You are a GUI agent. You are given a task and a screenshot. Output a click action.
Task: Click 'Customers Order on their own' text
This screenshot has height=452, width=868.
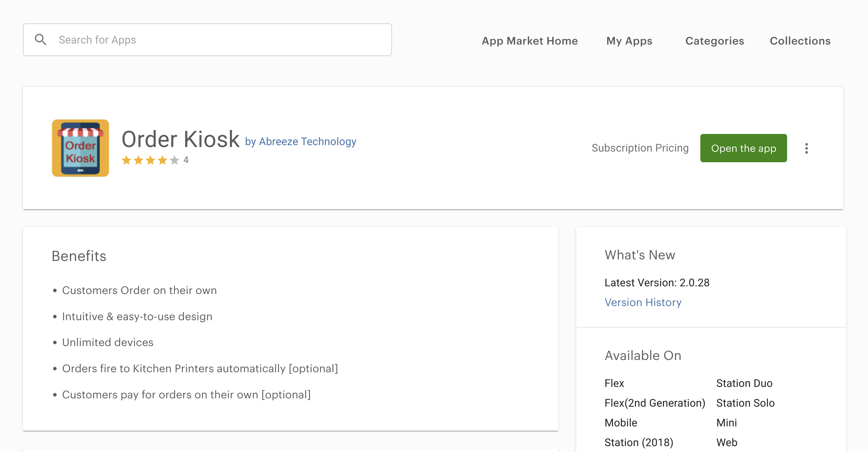tap(139, 290)
